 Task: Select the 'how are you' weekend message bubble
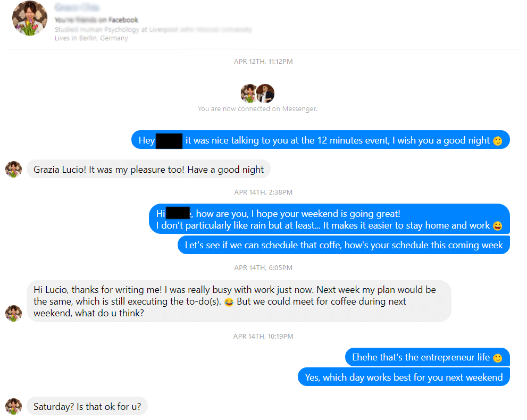point(329,219)
